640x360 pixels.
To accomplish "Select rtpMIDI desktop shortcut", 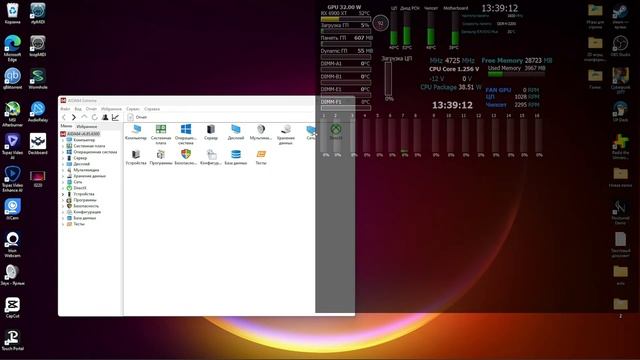I will click(38, 13).
